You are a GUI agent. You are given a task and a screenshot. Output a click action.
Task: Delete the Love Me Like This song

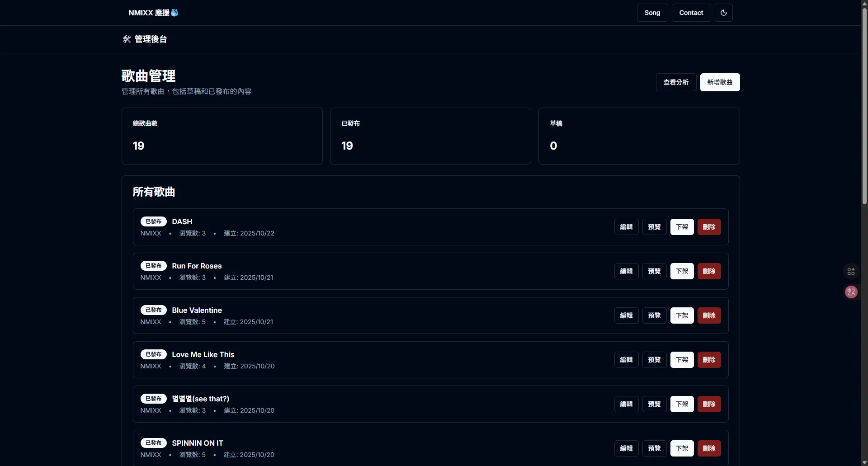click(x=709, y=360)
